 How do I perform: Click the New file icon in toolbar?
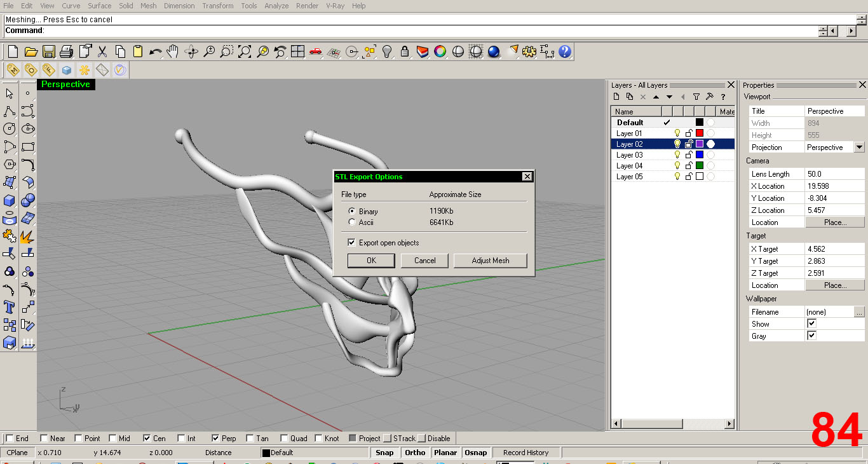[13, 52]
